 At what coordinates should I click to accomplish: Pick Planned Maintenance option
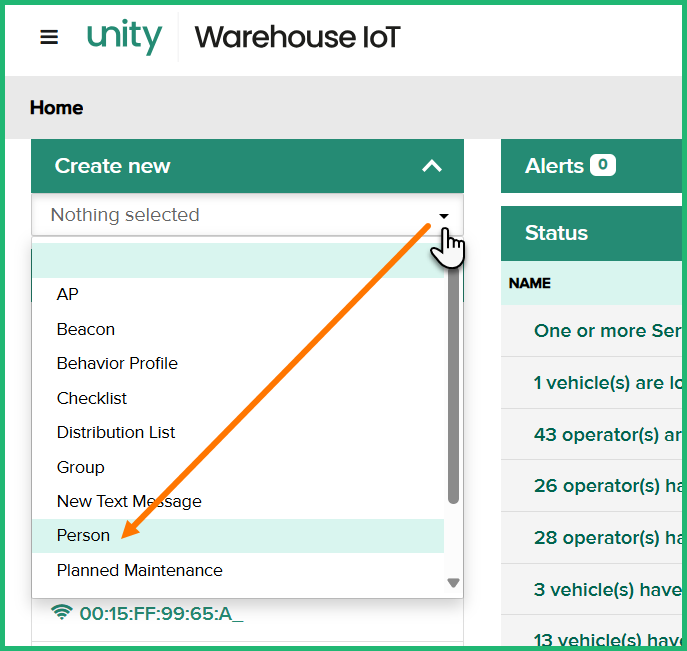[140, 570]
